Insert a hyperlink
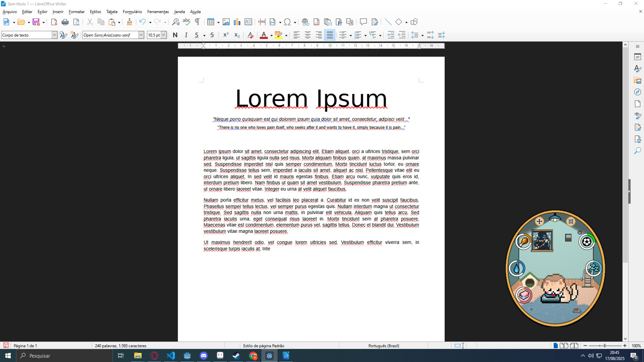This screenshot has width=644, height=362. click(x=305, y=22)
